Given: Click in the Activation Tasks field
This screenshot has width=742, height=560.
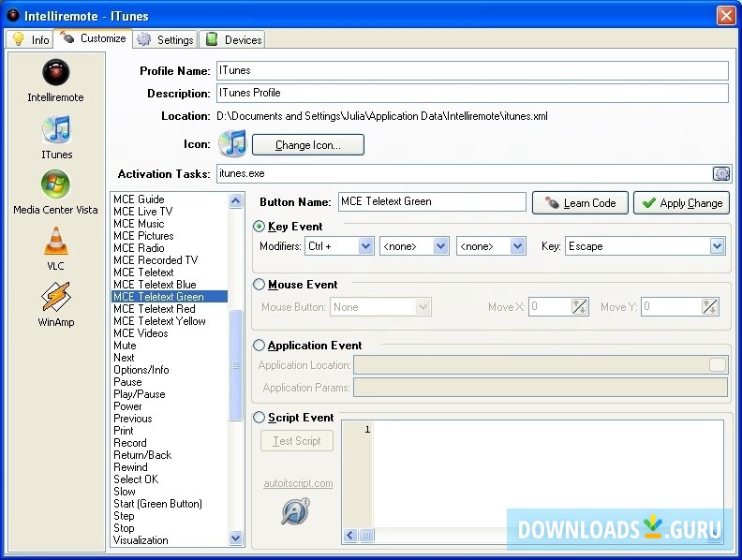Looking at the screenshot, I should pos(464,173).
